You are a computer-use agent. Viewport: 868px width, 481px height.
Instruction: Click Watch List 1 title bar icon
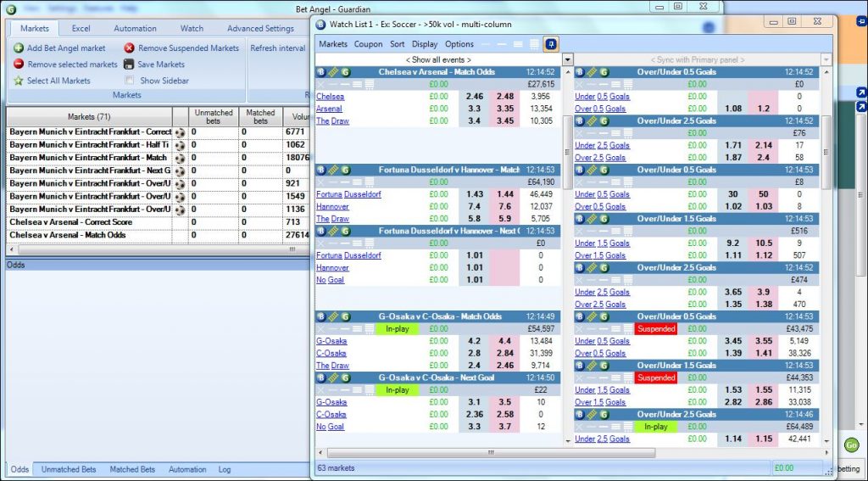[320, 25]
